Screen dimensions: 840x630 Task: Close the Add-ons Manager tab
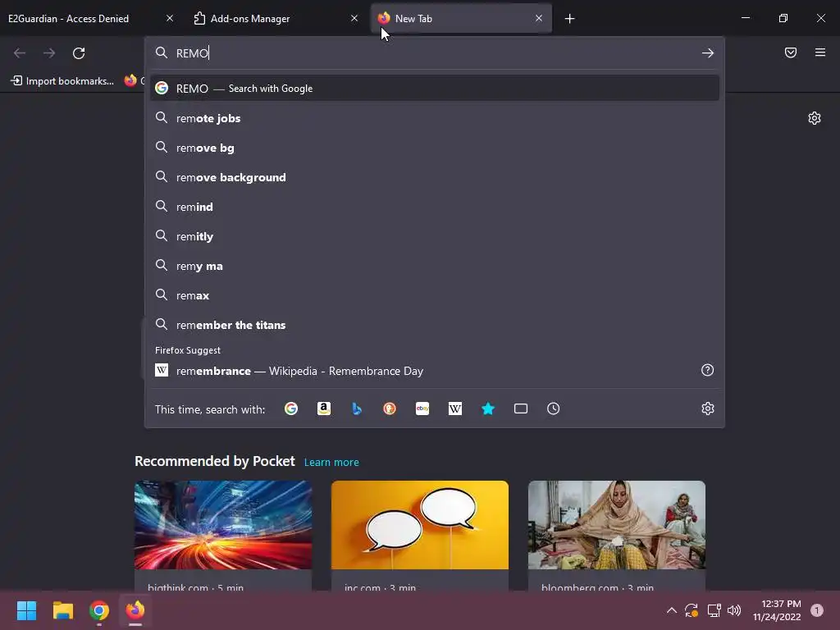[x=354, y=18]
